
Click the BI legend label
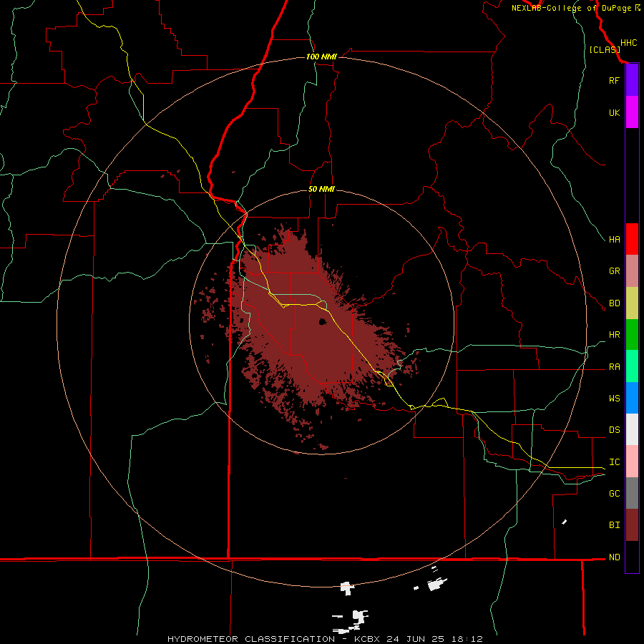(614, 525)
